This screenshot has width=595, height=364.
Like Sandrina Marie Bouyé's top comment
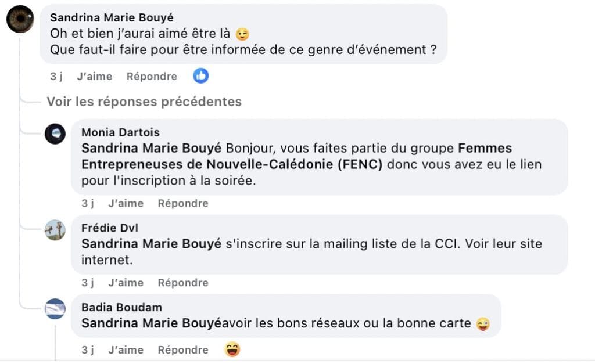[94, 76]
